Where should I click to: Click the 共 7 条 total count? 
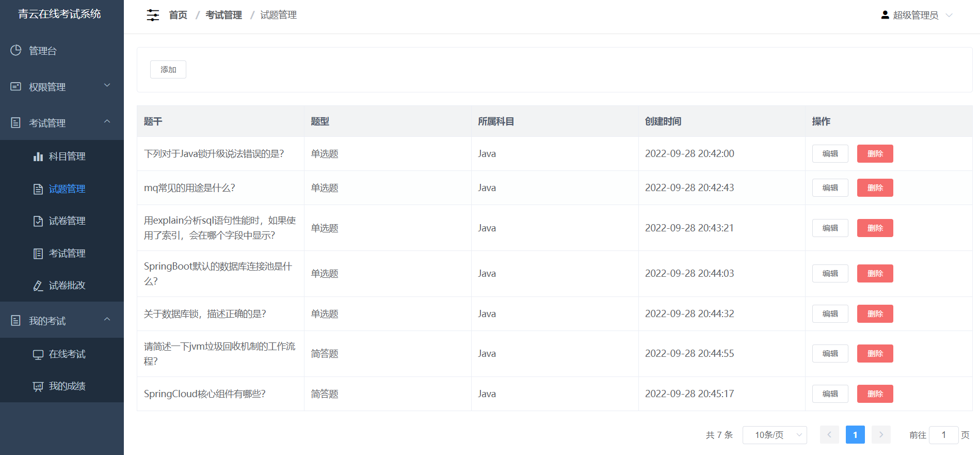[x=719, y=435]
